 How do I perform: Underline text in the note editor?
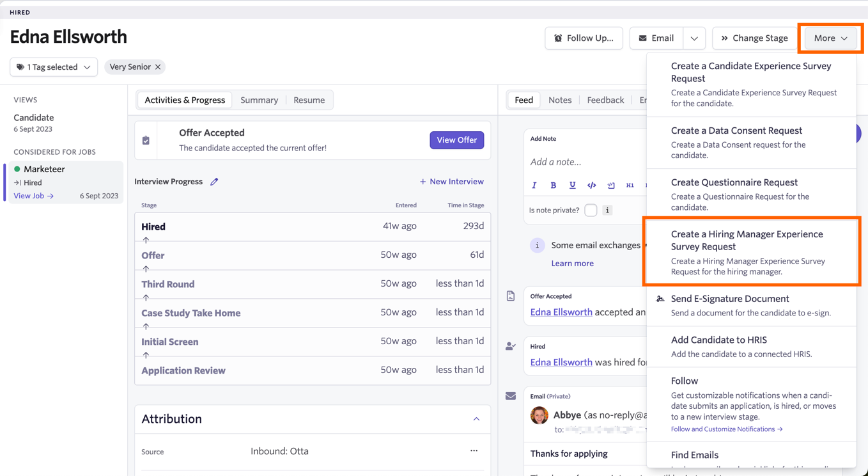coord(573,186)
